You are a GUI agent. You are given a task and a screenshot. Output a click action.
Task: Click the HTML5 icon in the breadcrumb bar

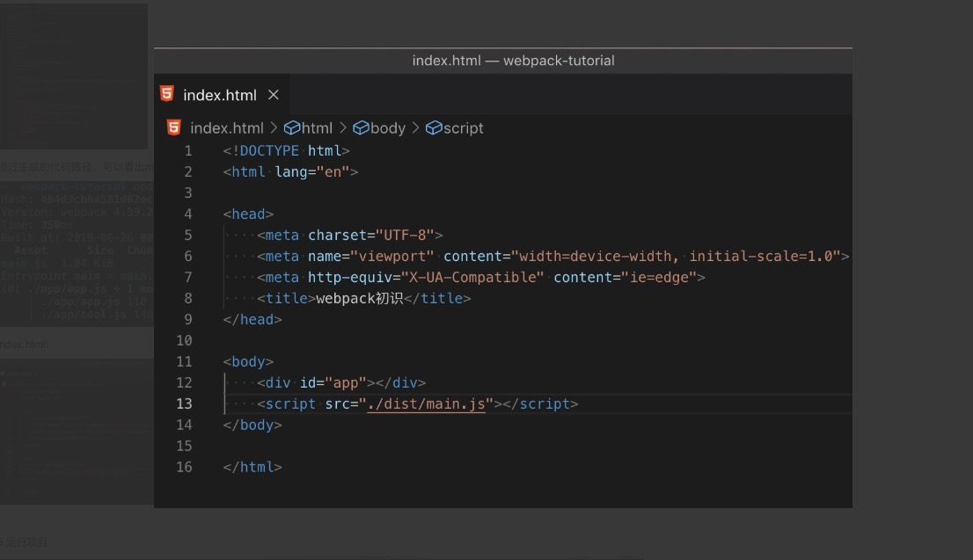tap(174, 127)
